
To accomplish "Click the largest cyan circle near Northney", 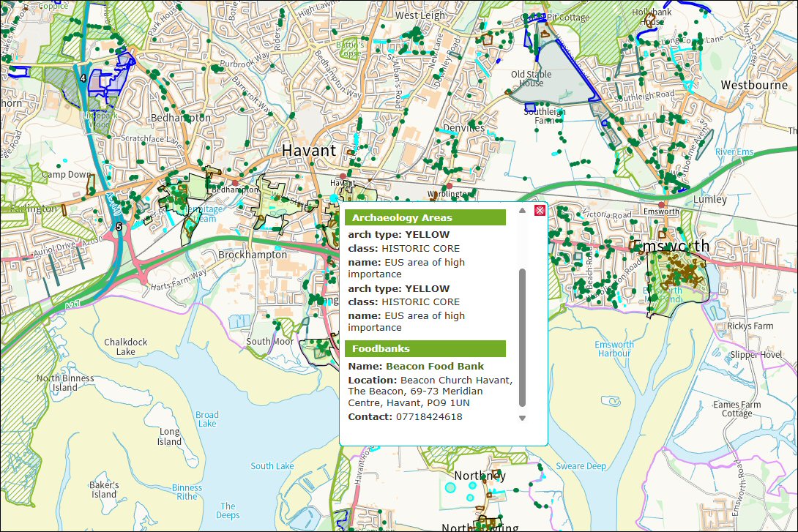I will [x=450, y=487].
